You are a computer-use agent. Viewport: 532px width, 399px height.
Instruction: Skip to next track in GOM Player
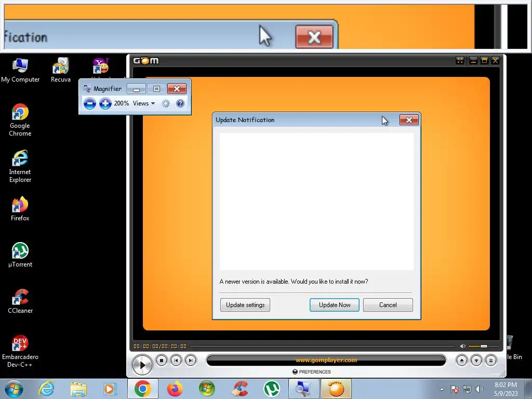pos(191,361)
